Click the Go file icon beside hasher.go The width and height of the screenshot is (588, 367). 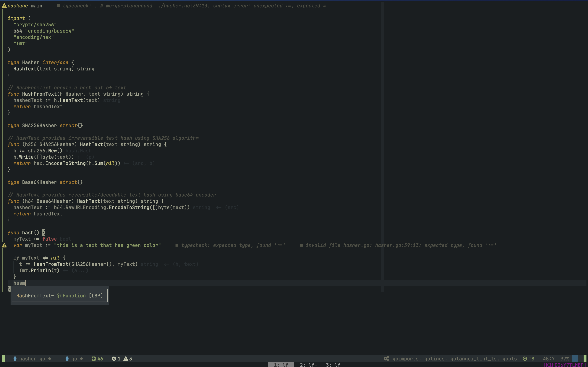tap(15, 358)
